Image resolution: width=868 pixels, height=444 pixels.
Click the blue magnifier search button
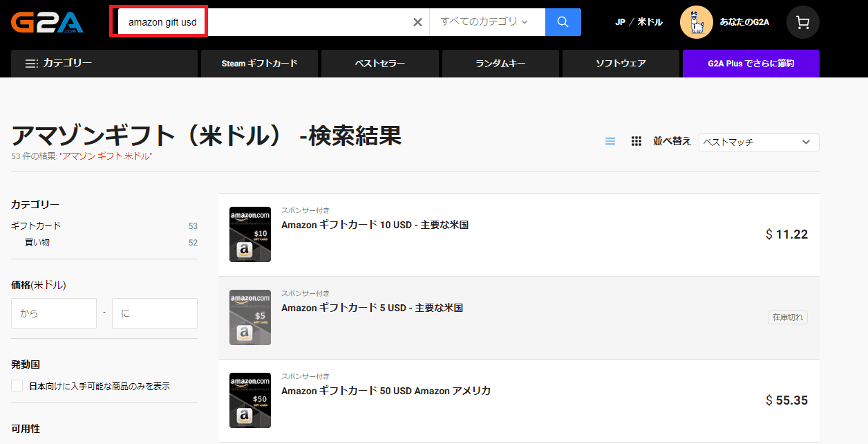(x=563, y=22)
